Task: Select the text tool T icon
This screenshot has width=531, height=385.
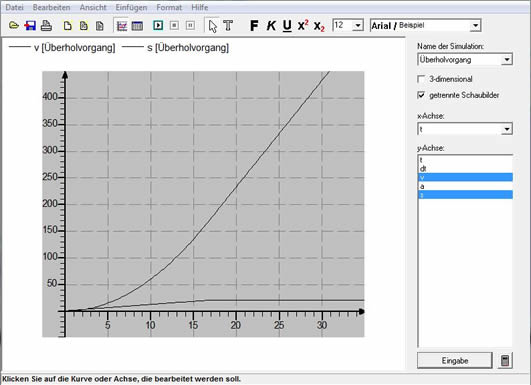Action: point(228,25)
